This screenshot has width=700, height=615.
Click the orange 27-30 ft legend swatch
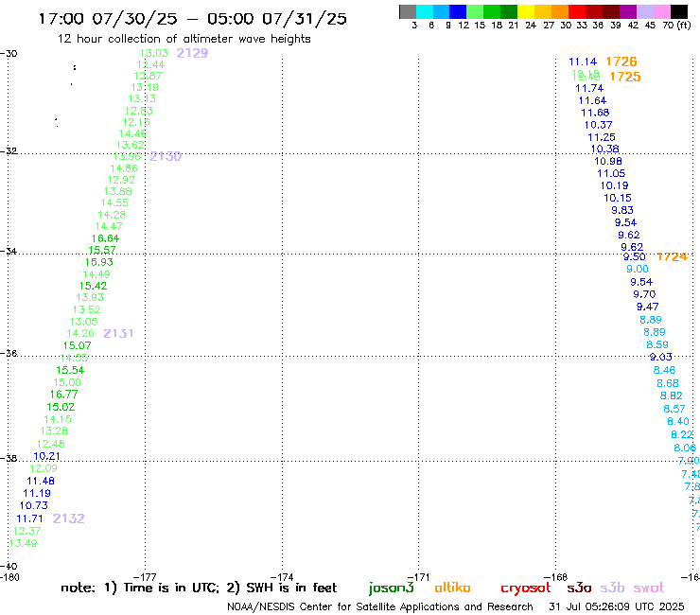[x=560, y=11]
